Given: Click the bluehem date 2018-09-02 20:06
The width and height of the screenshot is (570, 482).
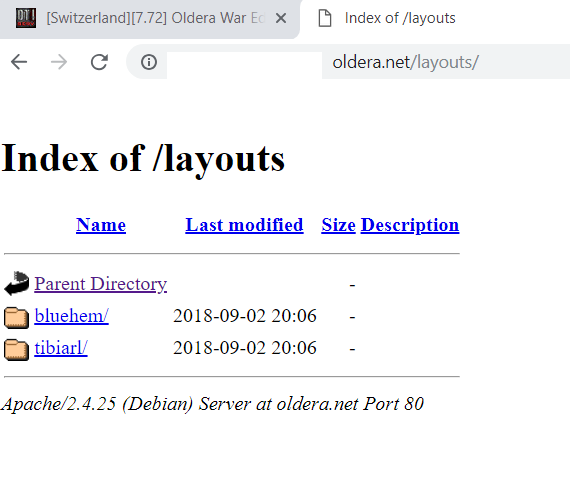Looking at the screenshot, I should click(x=245, y=316).
